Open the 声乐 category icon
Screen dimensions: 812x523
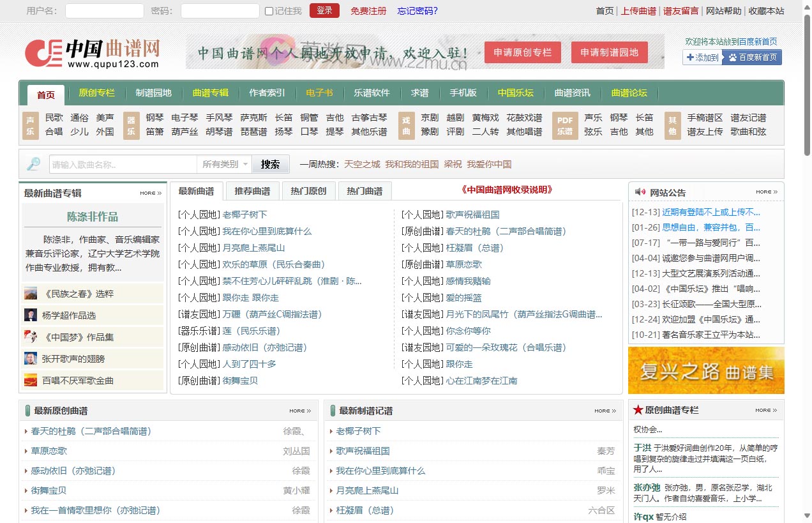click(x=30, y=124)
